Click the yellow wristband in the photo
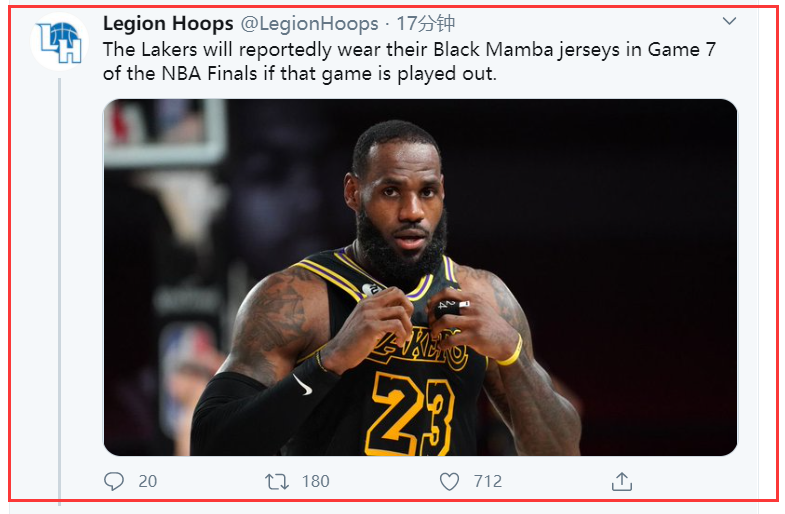785x514 pixels. (511, 351)
